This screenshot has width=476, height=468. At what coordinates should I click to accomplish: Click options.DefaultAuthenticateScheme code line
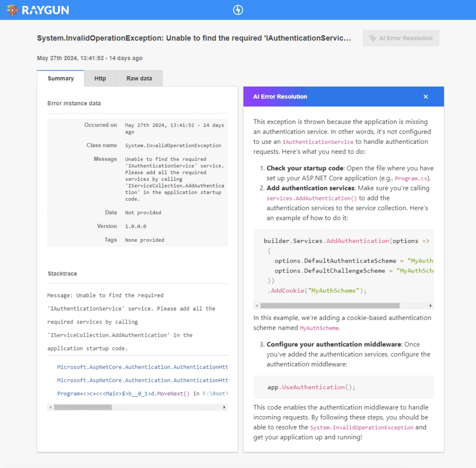[x=354, y=261]
